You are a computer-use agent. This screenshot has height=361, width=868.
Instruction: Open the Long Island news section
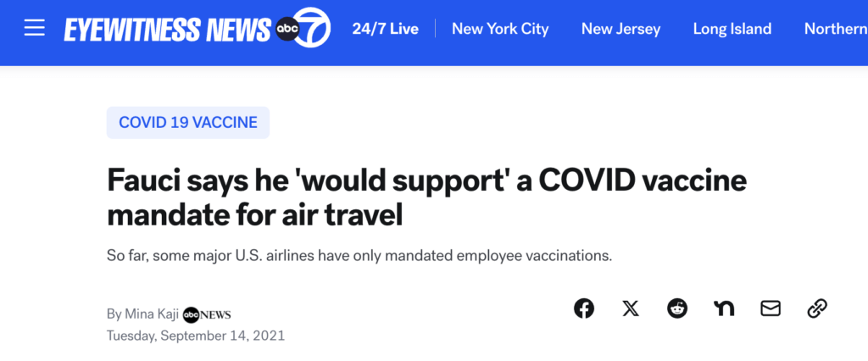732,29
